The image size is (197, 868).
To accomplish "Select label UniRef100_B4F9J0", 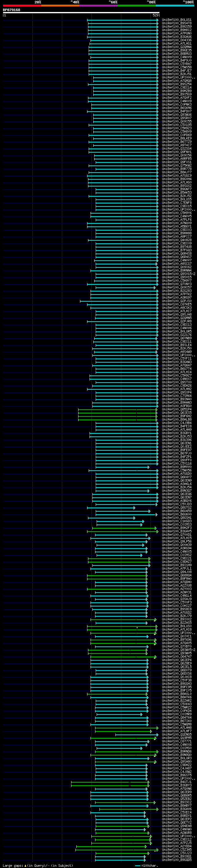I will [176, 60].
